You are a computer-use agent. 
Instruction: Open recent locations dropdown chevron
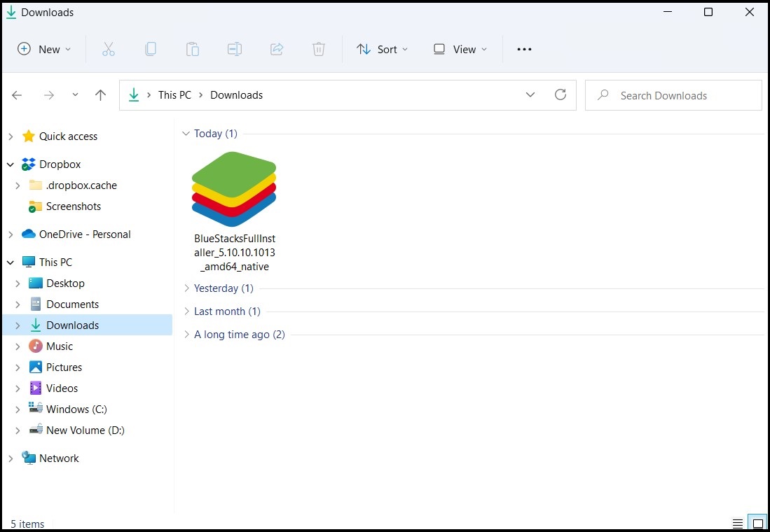(x=75, y=94)
